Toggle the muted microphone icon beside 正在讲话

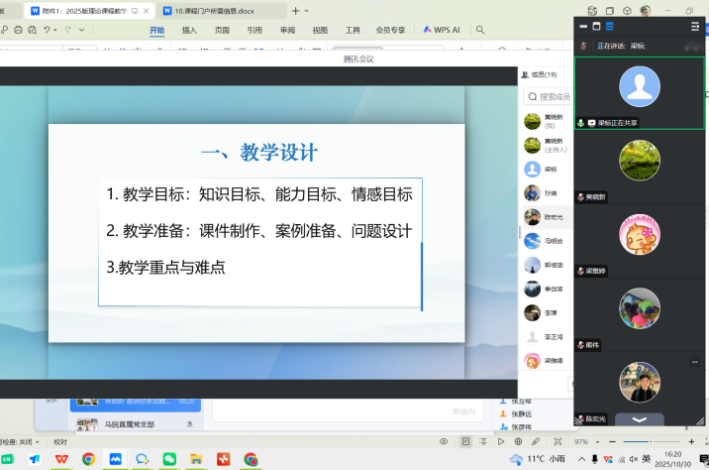tap(584, 46)
